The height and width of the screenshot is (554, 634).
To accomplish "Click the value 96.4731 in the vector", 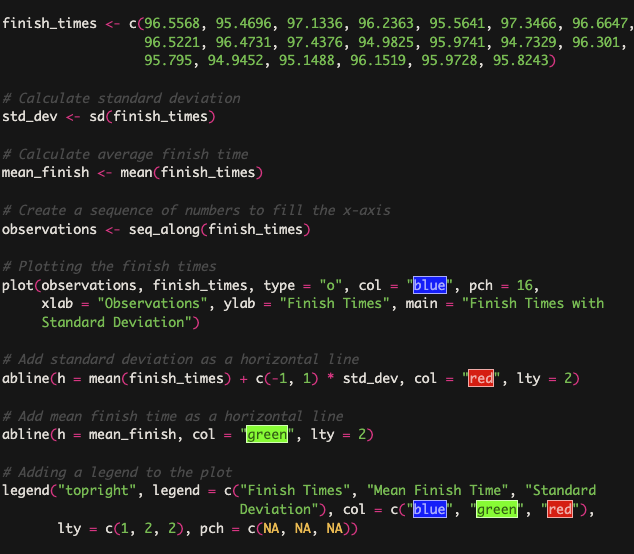I will 243,42.
